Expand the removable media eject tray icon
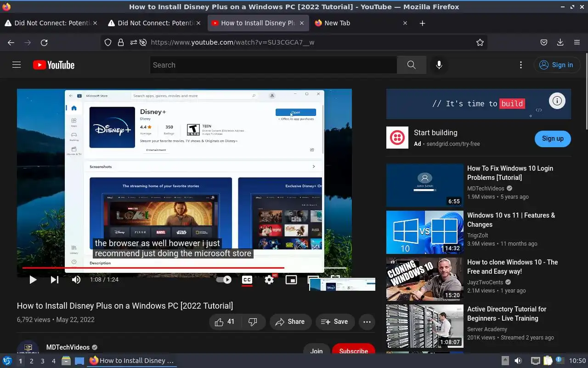The height and width of the screenshot is (368, 588). 505,361
